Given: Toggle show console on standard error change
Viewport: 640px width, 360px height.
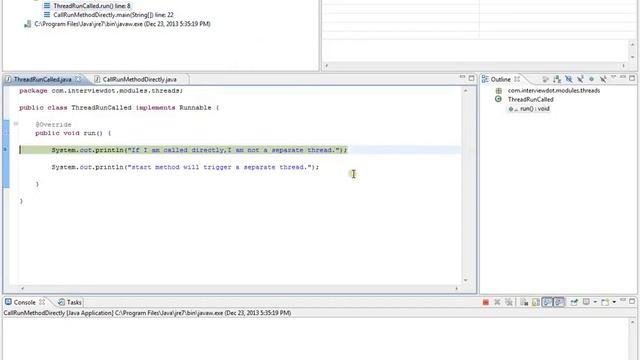Looking at the screenshot, I should point(559,302).
